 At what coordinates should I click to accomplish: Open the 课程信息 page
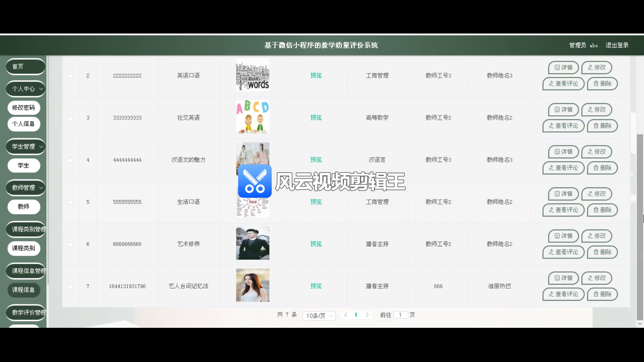tap(24, 290)
